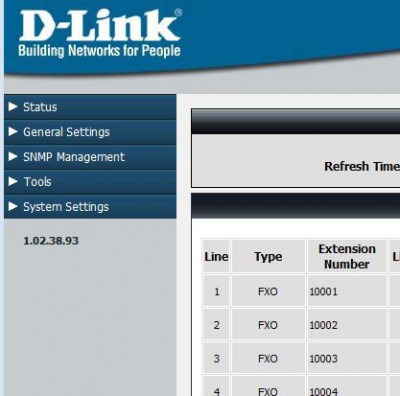The height and width of the screenshot is (396, 400).
Task: Select line 3 FXO type cell
Action: click(x=268, y=359)
